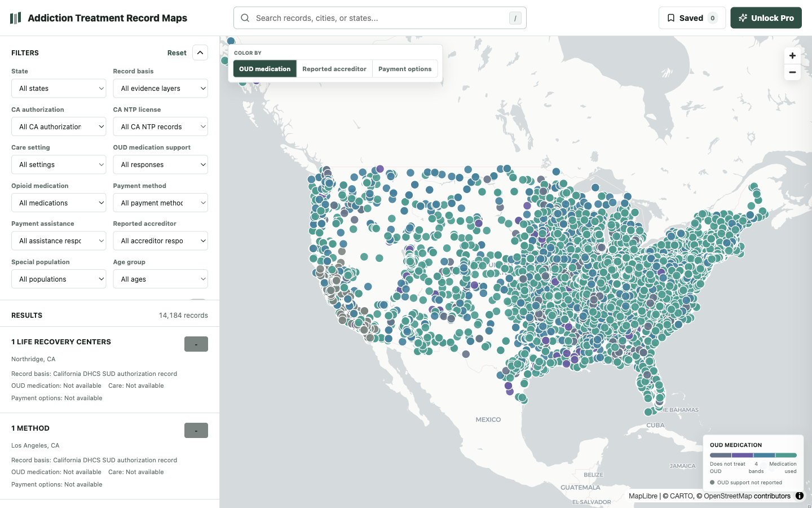Color map by Payment options
The width and height of the screenshot is (812, 508).
405,69
